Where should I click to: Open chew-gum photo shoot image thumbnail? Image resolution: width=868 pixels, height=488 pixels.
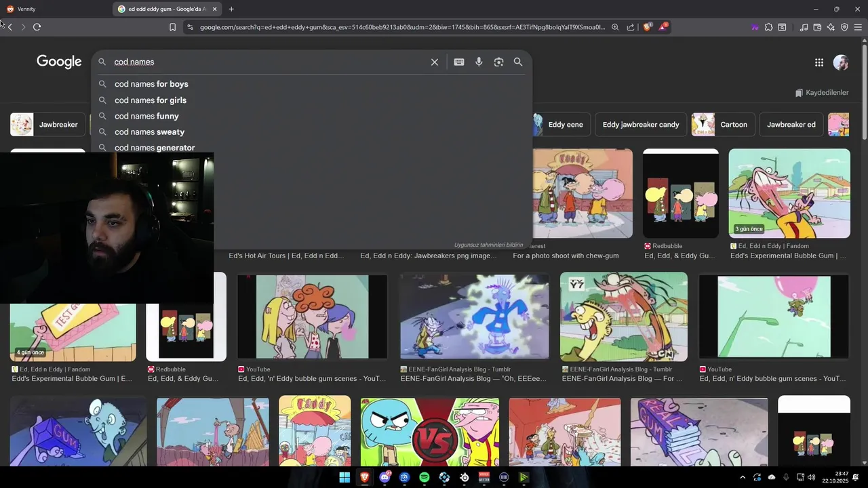(x=583, y=193)
